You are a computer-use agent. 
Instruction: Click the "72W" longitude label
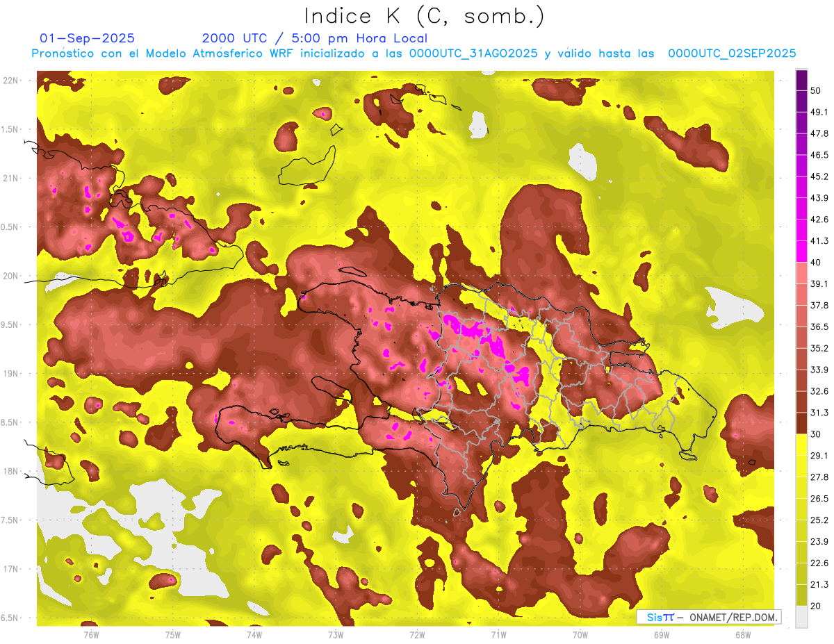[417, 634]
